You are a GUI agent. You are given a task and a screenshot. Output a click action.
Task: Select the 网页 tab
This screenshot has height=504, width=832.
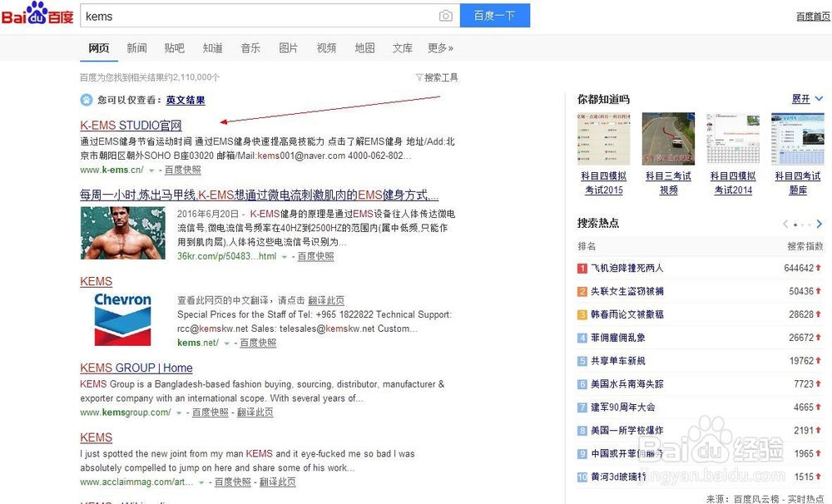99,47
